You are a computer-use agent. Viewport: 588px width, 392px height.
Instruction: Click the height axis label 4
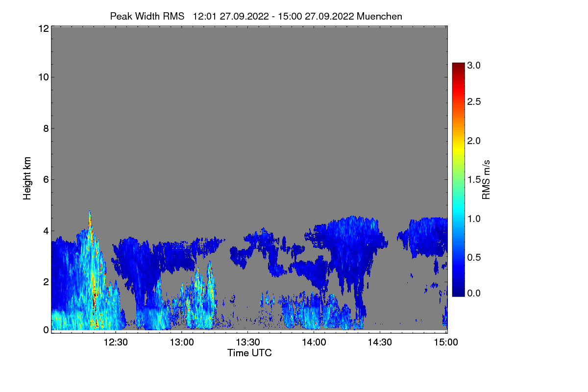click(x=45, y=230)
